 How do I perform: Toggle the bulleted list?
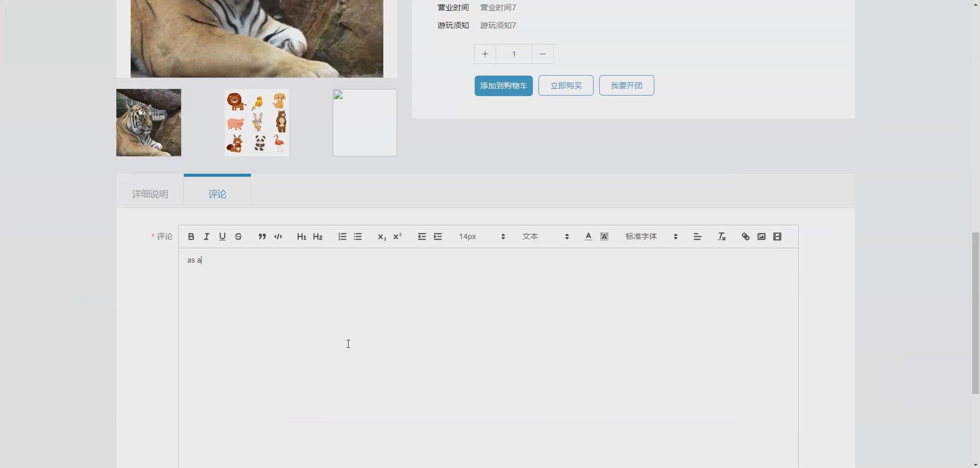click(358, 236)
